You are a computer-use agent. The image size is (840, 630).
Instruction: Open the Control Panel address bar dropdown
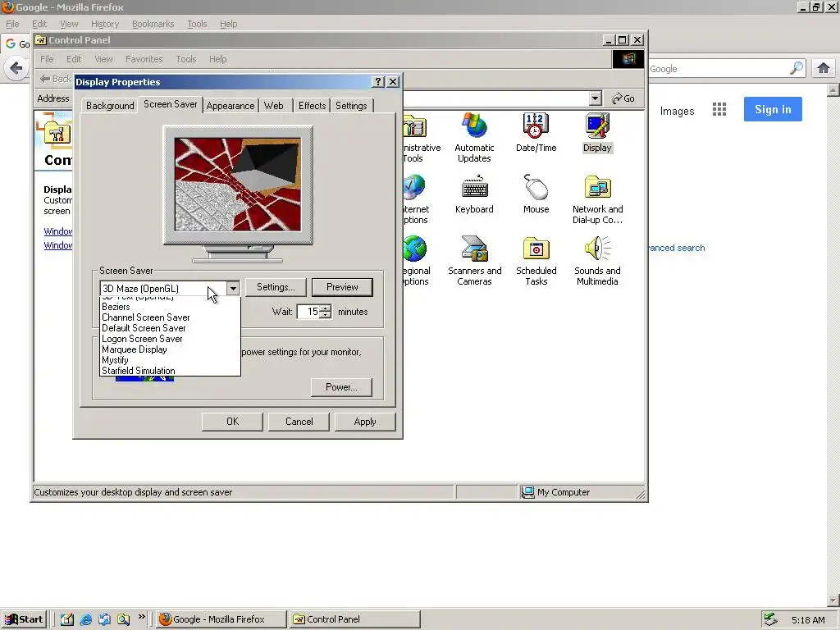pyautogui.click(x=596, y=98)
